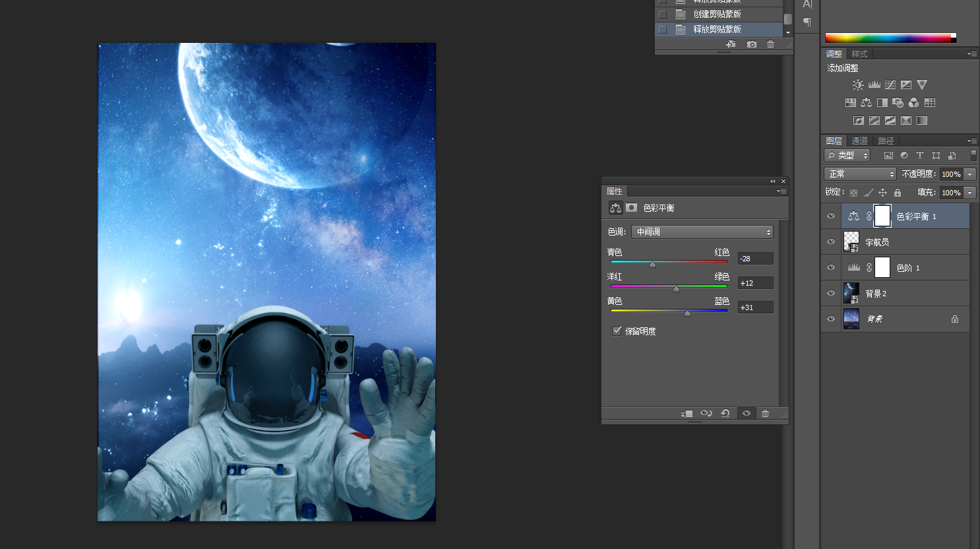Add a Photo Filter adjustment
The height and width of the screenshot is (549, 980).
pos(898,103)
